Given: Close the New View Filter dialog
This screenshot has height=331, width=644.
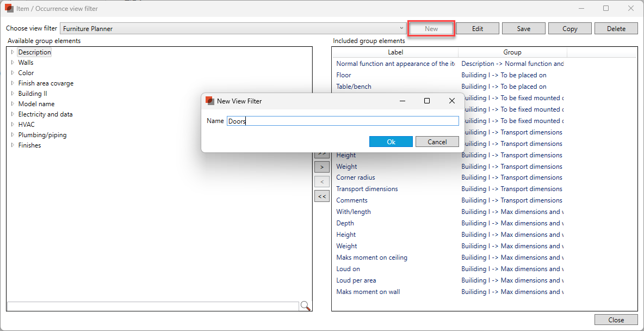Looking at the screenshot, I should tap(451, 101).
